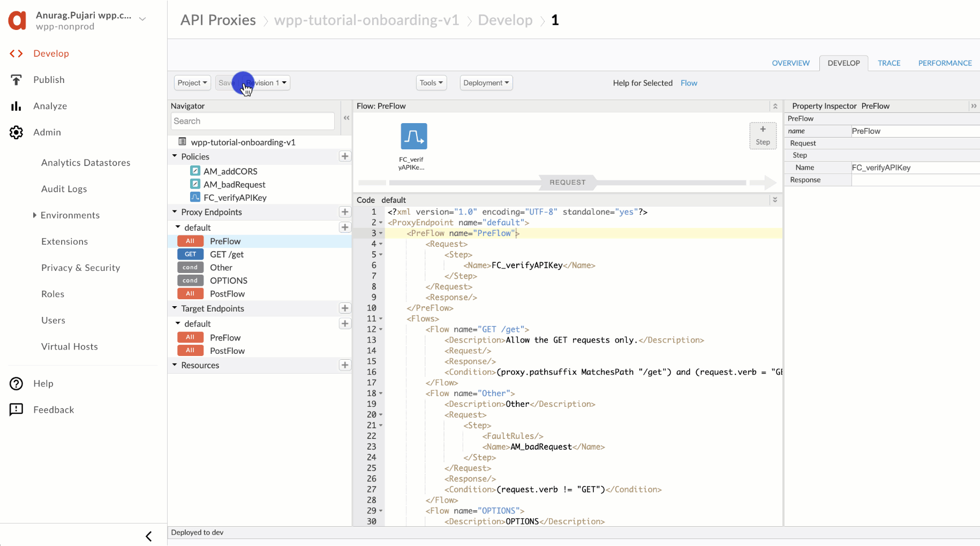This screenshot has height=546, width=980.
Task: Switch to the PERFORMANCE tab
Action: tap(945, 63)
